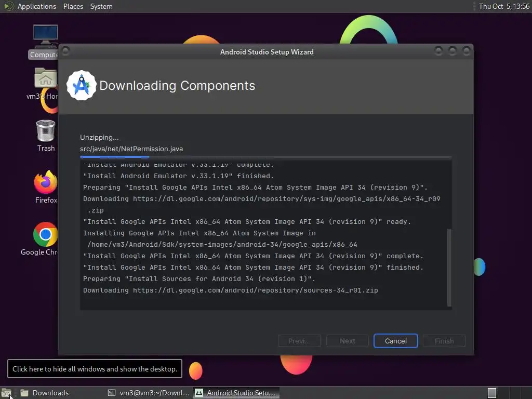Click the disabled Finish button
Viewport: 532px width, 399px height.
pos(444,341)
